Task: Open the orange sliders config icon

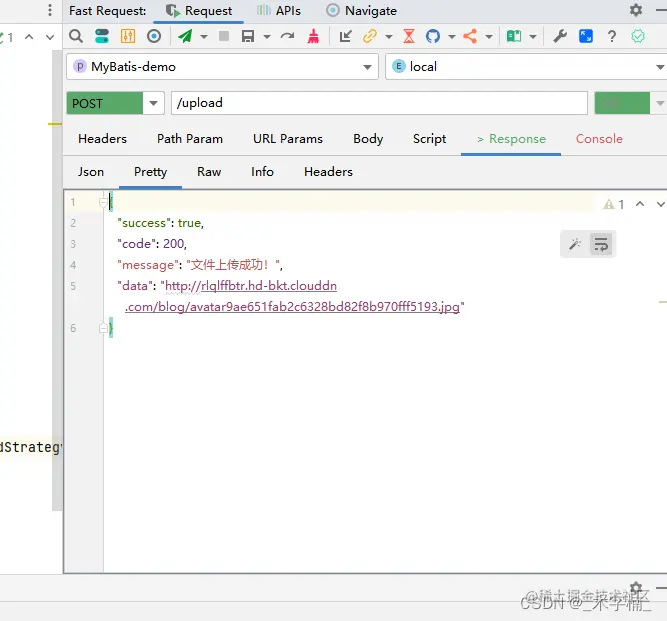Action: pos(128,36)
